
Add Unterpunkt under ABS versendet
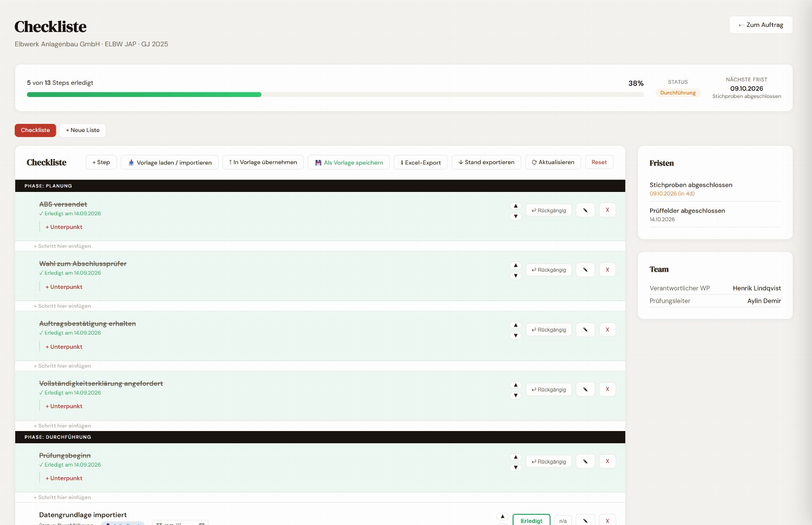pos(64,227)
